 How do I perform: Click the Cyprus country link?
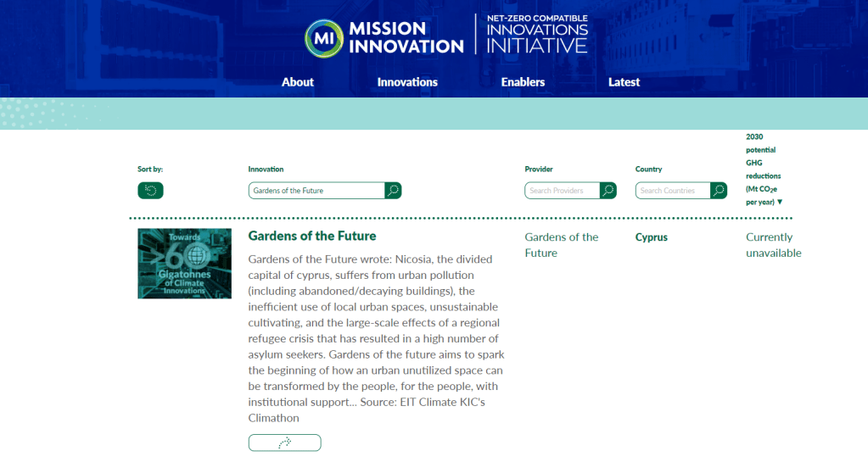pyautogui.click(x=652, y=237)
